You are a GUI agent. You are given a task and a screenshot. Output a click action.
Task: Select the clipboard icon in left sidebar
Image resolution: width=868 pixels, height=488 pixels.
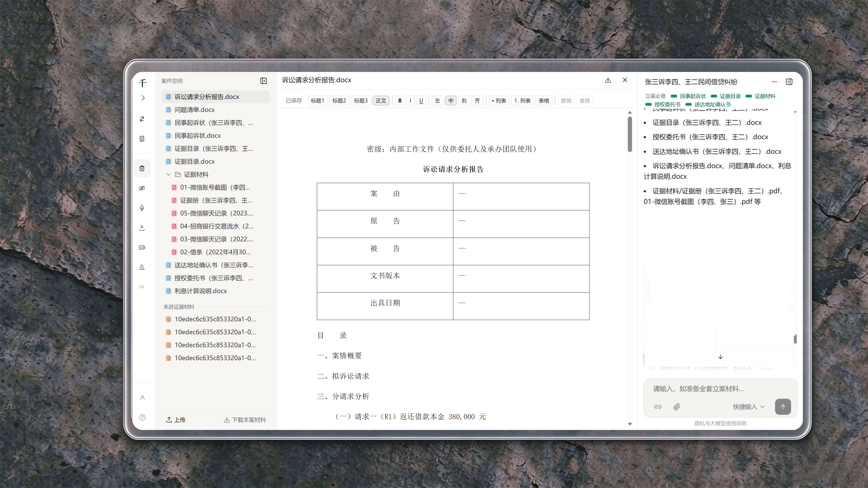point(142,168)
